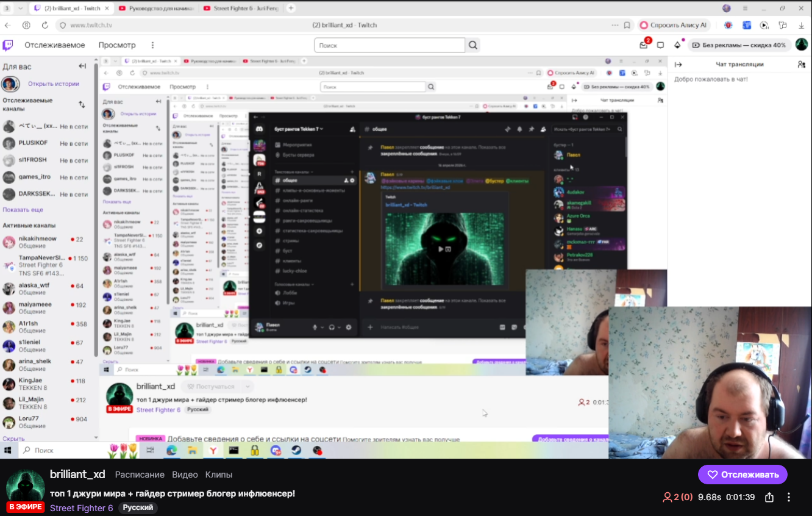Screen dimensions: 812x516
Task: Share the stream using share icon
Action: [769, 497]
